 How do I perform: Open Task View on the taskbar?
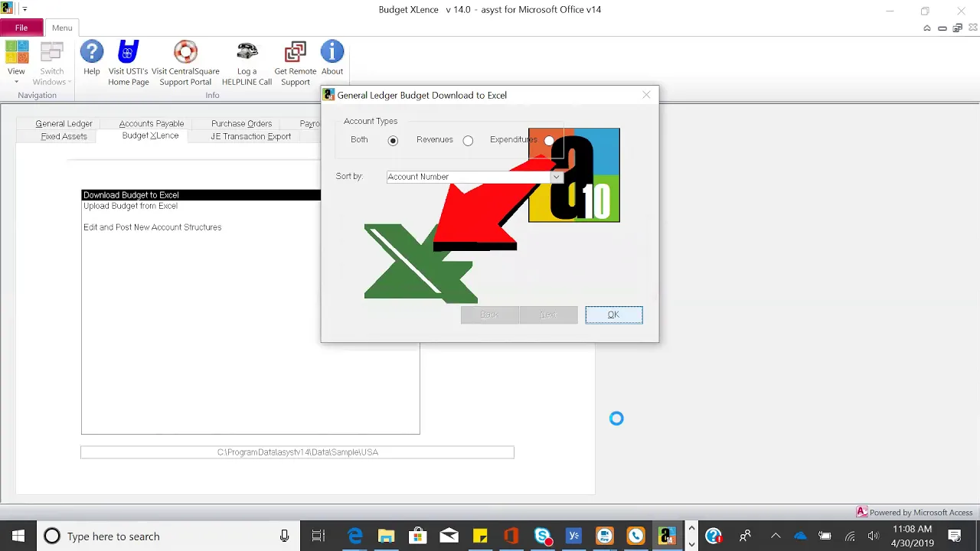[318, 536]
